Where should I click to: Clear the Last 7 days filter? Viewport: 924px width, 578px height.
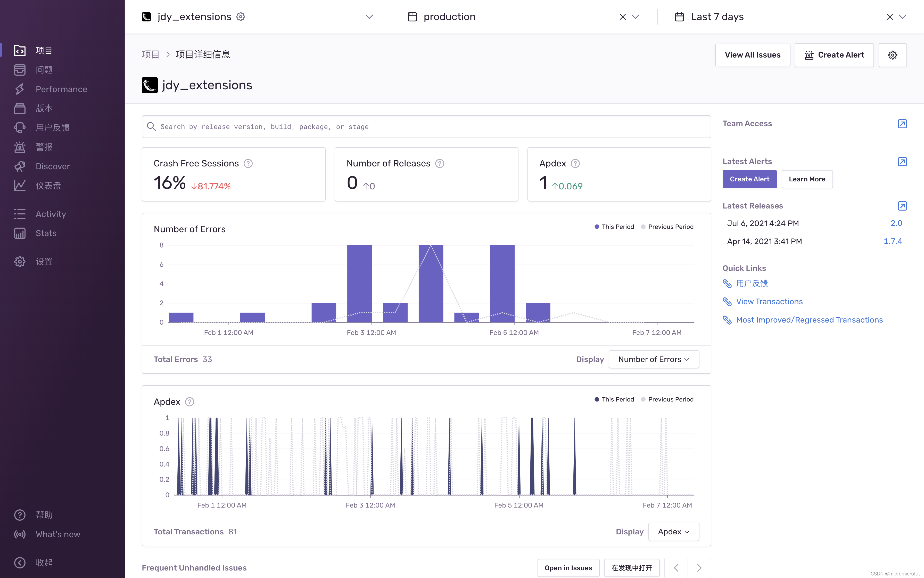tap(890, 17)
